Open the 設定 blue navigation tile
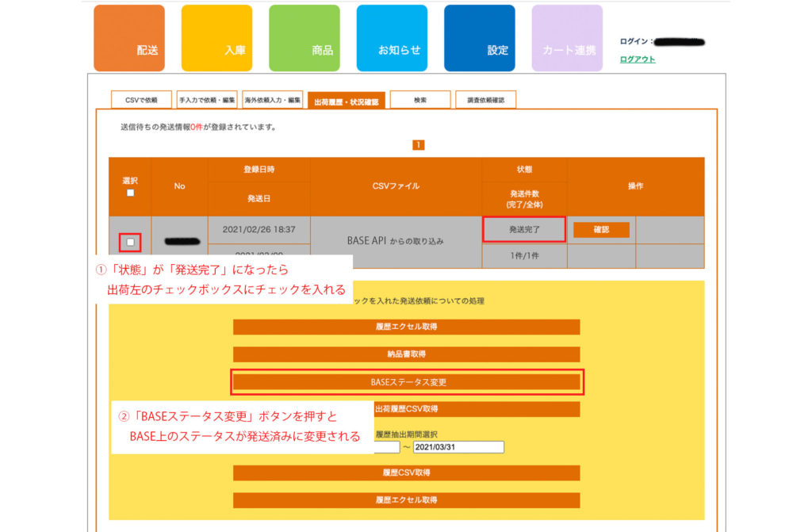Screen dimensions: 812x532 coord(479,38)
